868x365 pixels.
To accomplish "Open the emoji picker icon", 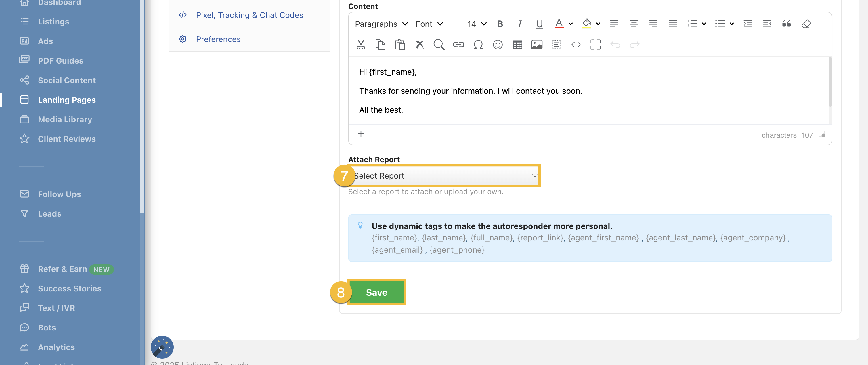I will [497, 45].
